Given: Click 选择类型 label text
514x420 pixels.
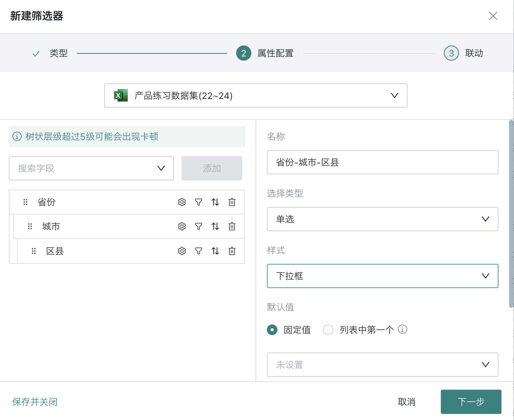Looking at the screenshot, I should pyautogui.click(x=285, y=193).
